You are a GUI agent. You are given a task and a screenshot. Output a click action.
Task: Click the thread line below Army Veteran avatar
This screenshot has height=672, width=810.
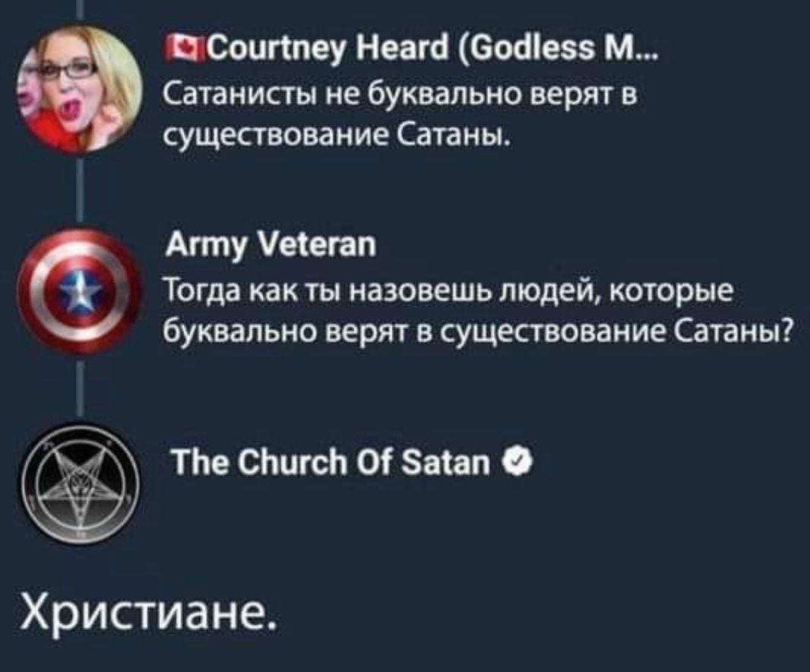pos(80,388)
